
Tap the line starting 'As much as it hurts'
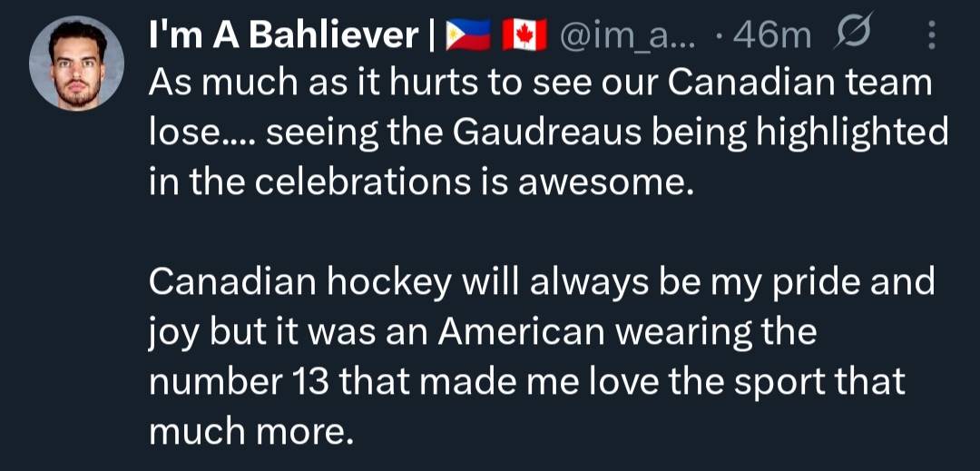pos(540,84)
